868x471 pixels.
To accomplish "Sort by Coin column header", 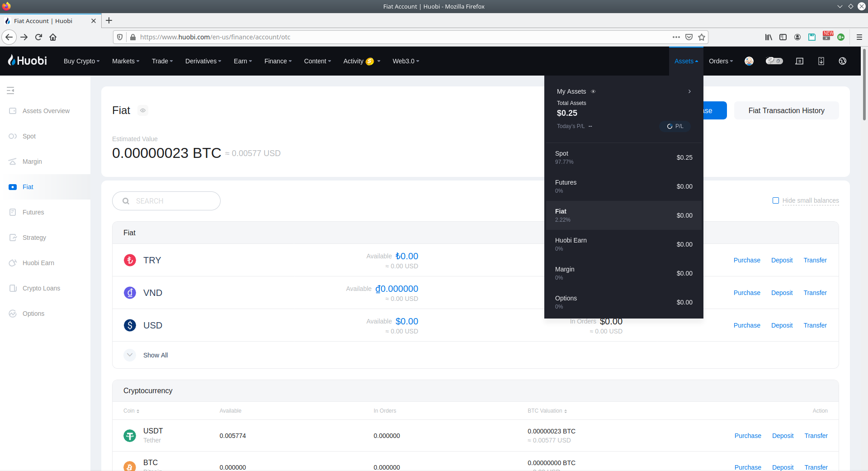I will [x=131, y=411].
